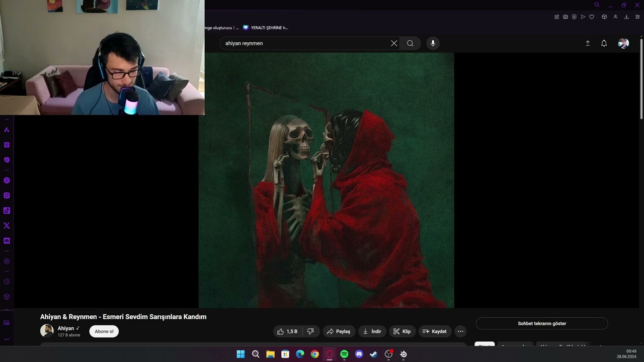
Task: Open Windows taskbar search
Action: tap(256, 354)
